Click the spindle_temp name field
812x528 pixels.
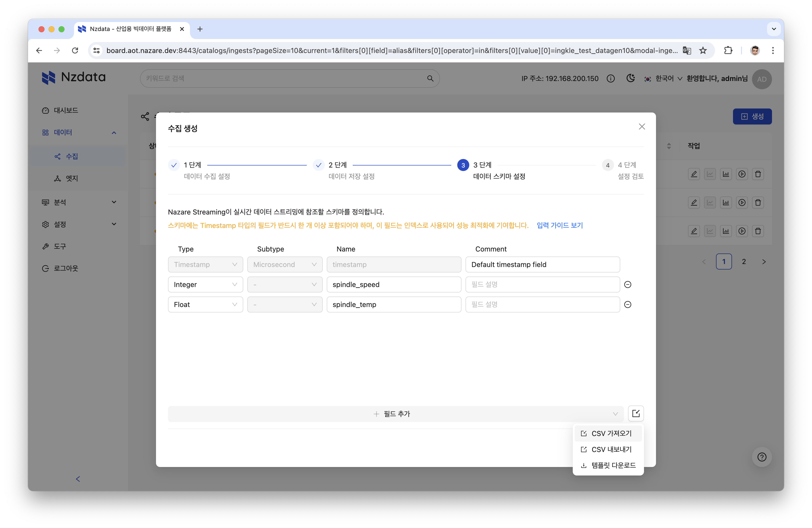pos(394,304)
